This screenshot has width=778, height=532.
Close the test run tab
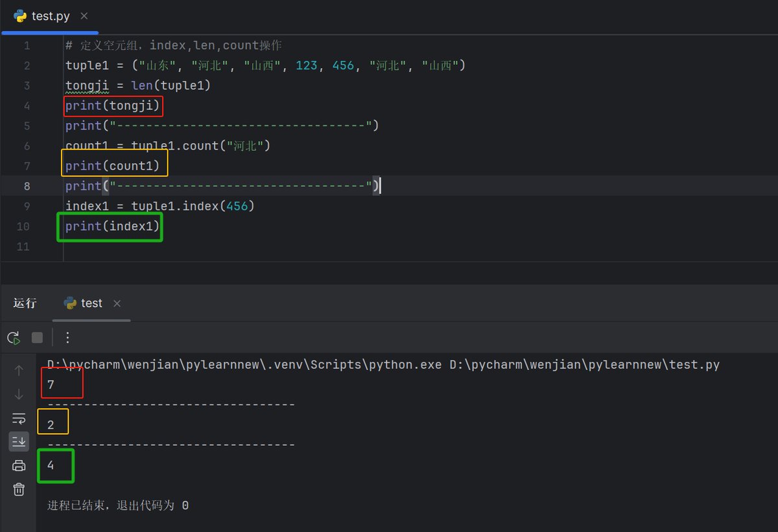coord(117,303)
